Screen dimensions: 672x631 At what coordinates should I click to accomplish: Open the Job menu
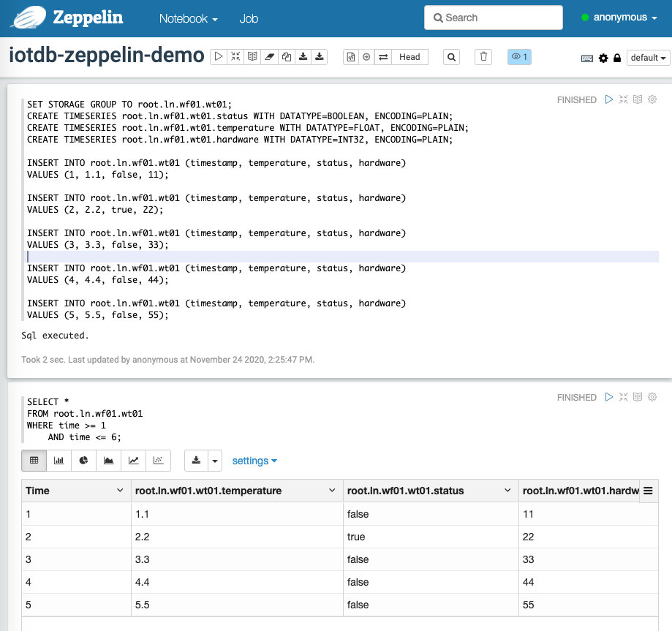point(249,19)
